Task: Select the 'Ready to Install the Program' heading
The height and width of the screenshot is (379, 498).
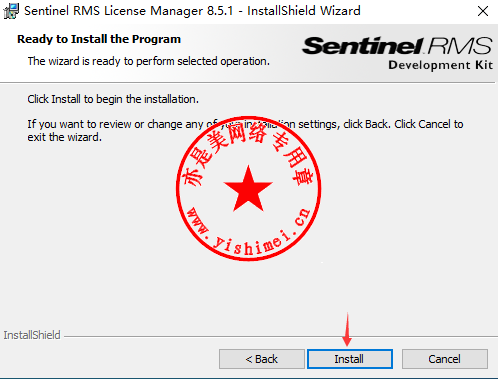Action: [99, 39]
